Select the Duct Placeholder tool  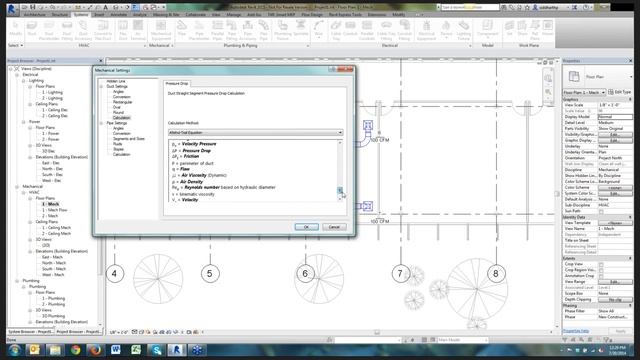(x=49, y=30)
